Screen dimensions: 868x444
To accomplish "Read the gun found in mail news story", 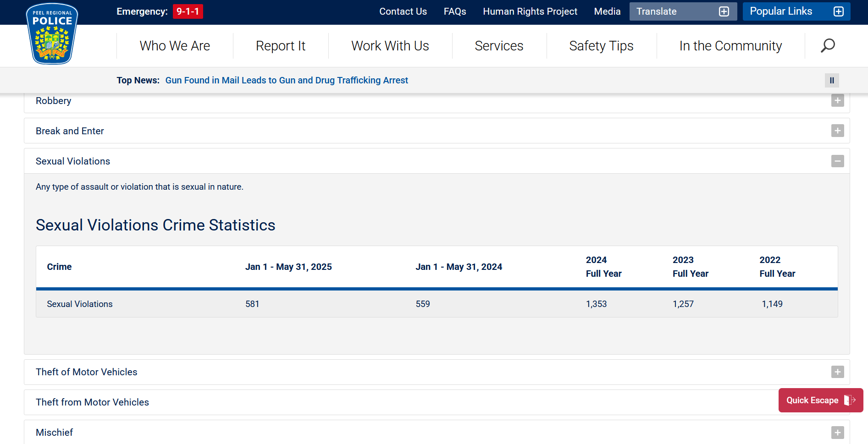I will pyautogui.click(x=287, y=81).
